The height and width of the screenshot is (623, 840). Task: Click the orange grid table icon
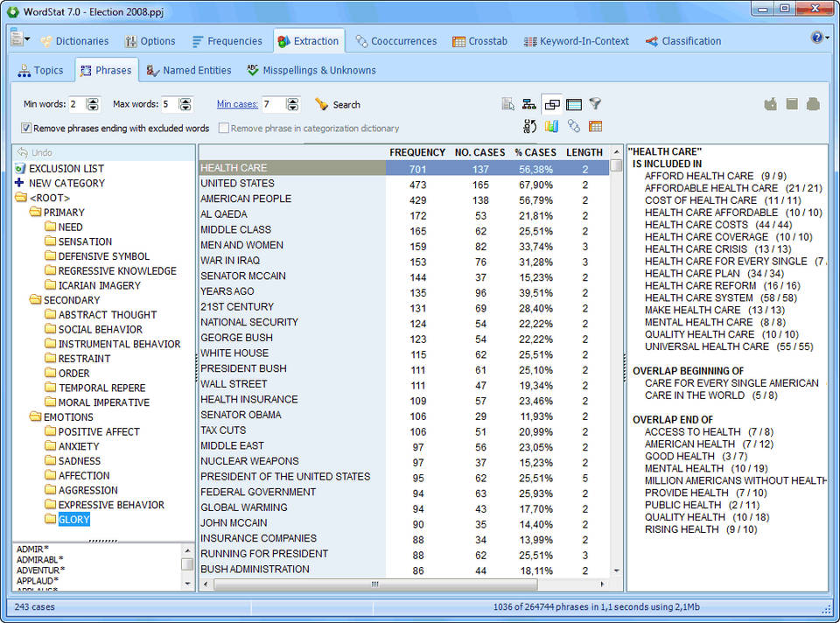click(595, 127)
